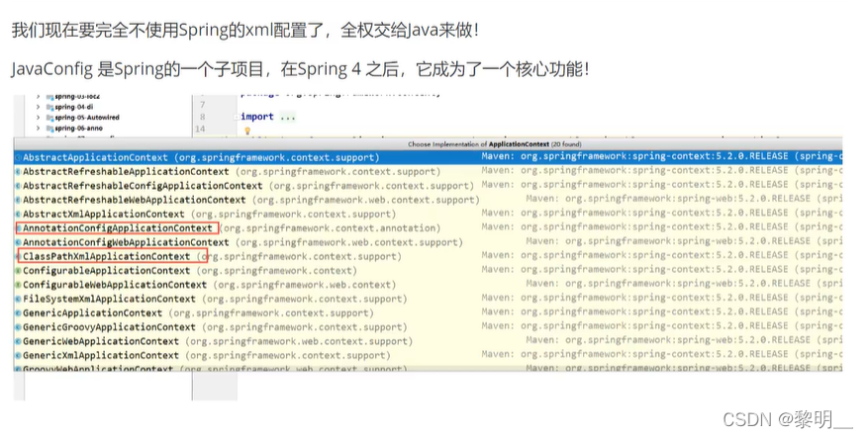Click the class icon beside GenericGroovyApplicationContext
The height and width of the screenshot is (438, 868).
[x=18, y=327]
